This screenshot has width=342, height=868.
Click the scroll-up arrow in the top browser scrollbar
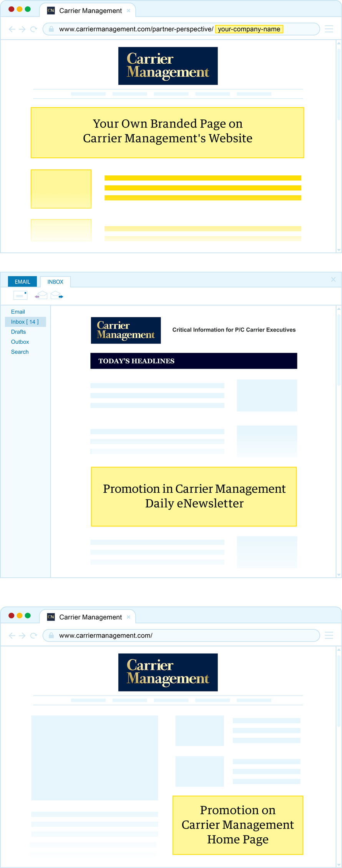click(339, 43)
